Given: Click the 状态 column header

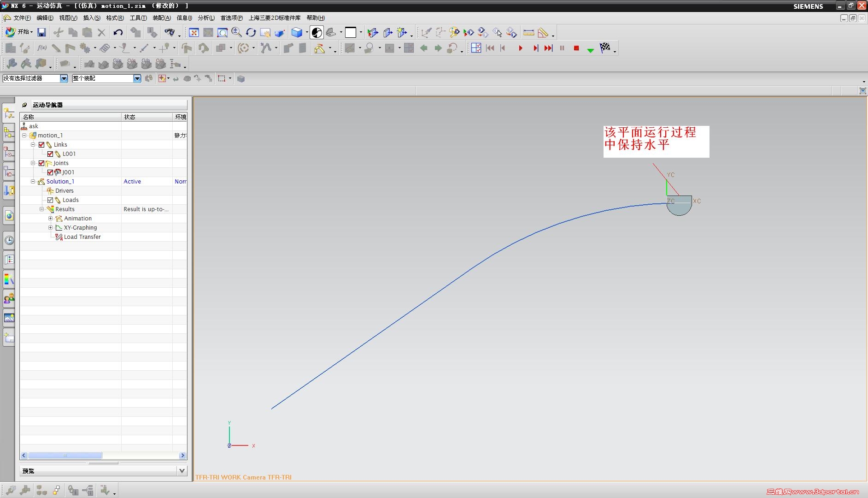Looking at the screenshot, I should [147, 117].
